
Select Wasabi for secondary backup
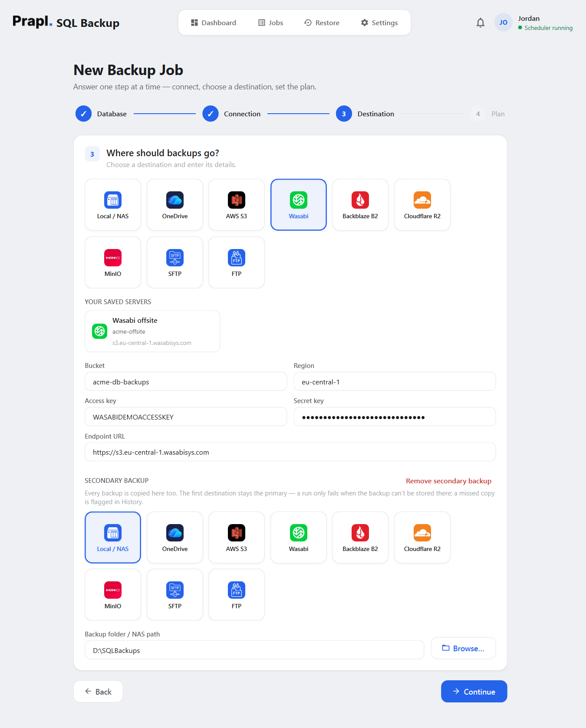pyautogui.click(x=299, y=538)
